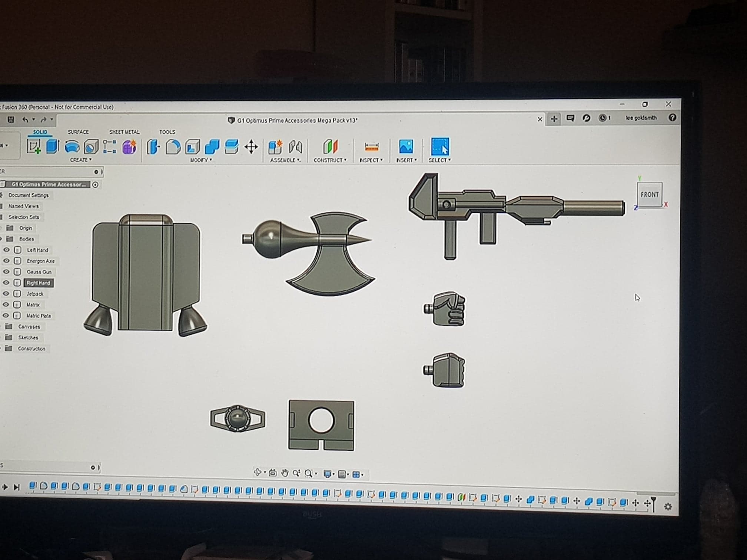Switch to the SOLID tab
The height and width of the screenshot is (560, 747).
point(40,132)
